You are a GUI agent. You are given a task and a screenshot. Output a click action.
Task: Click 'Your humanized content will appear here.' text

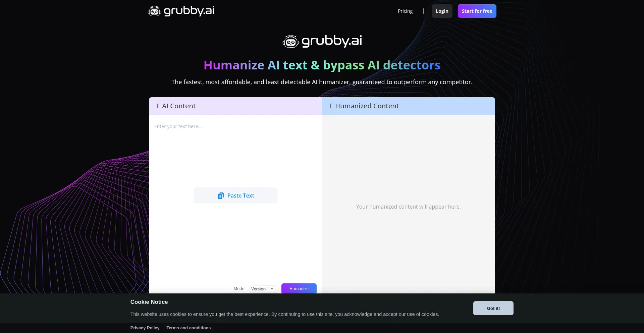click(408, 207)
